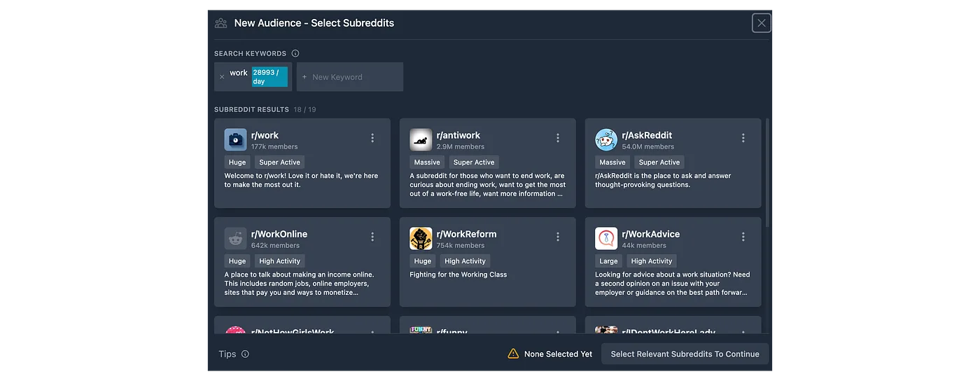Click the High Activity tag on r/WorkAdvice

point(652,261)
